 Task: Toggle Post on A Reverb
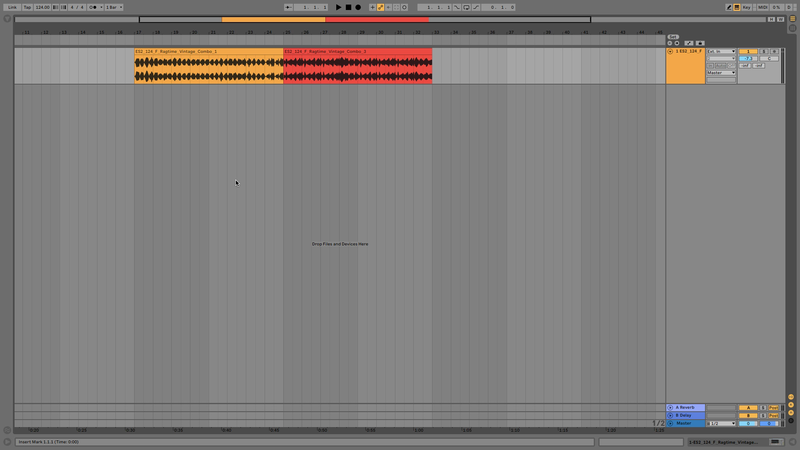(x=773, y=408)
